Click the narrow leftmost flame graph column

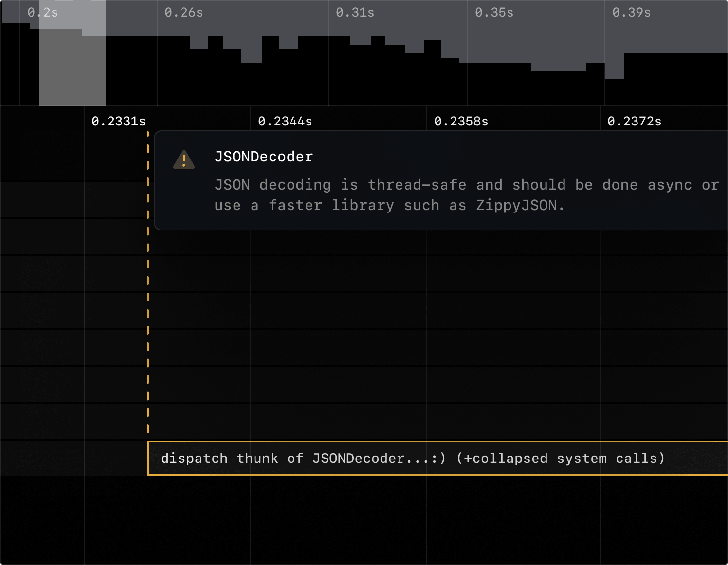[41, 292]
